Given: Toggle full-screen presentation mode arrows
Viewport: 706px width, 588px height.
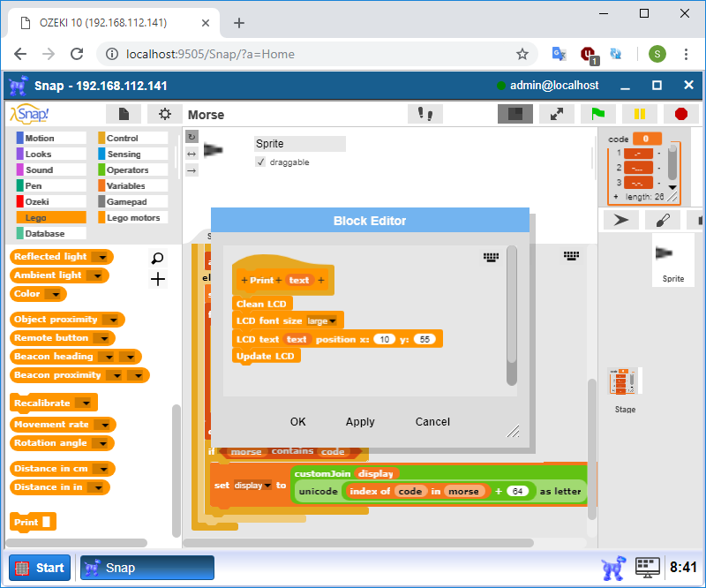Looking at the screenshot, I should point(557,114).
